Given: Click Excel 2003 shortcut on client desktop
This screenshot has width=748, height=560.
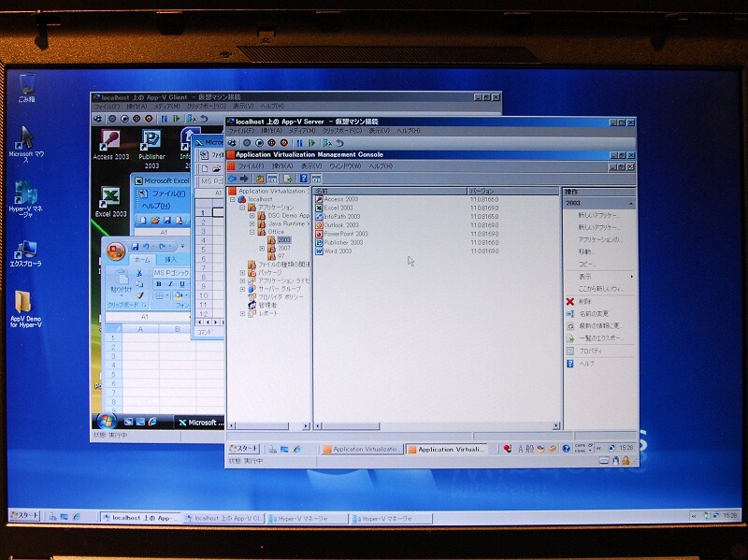Looking at the screenshot, I should 110,202.
